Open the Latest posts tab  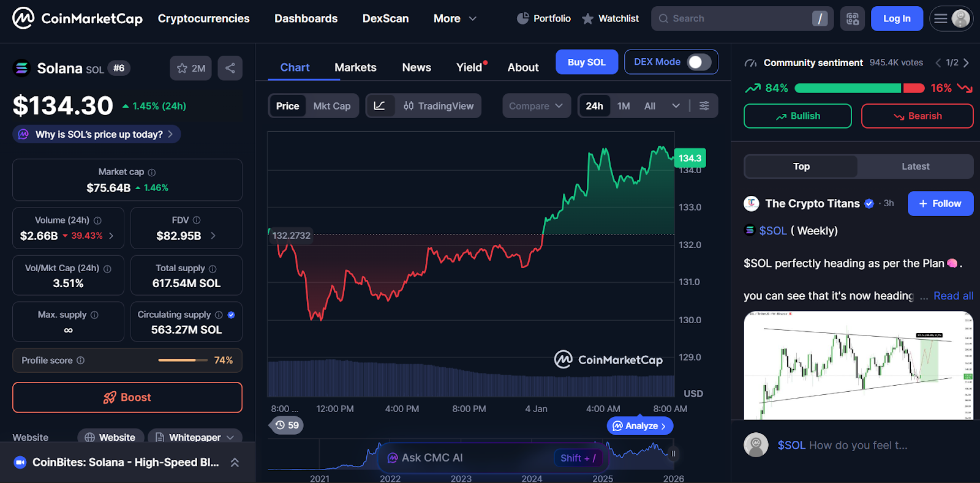[x=915, y=167]
